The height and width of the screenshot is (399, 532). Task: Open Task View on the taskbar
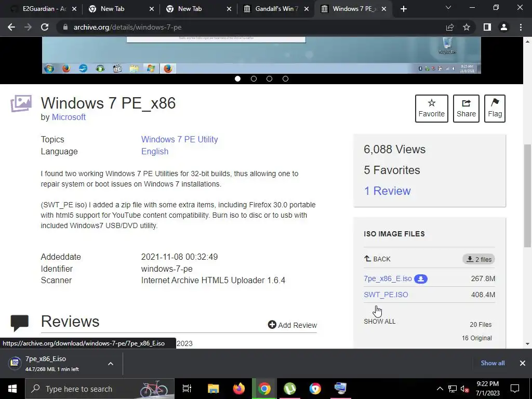[187, 389]
